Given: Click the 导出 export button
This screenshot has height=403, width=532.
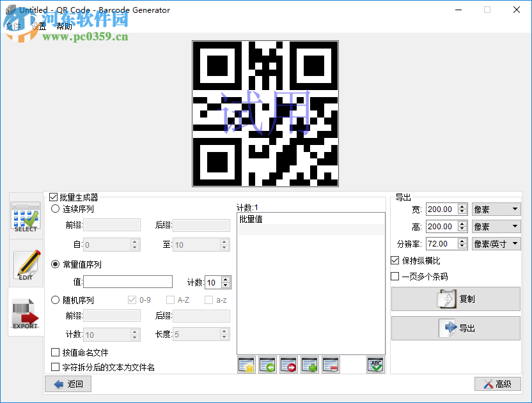Looking at the screenshot, I should [455, 328].
